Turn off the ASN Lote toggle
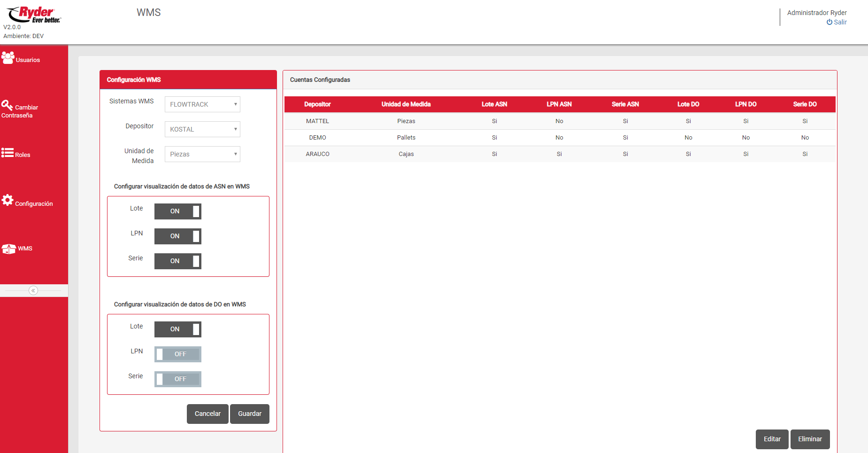Viewport: 868px width, 453px height. (x=177, y=211)
